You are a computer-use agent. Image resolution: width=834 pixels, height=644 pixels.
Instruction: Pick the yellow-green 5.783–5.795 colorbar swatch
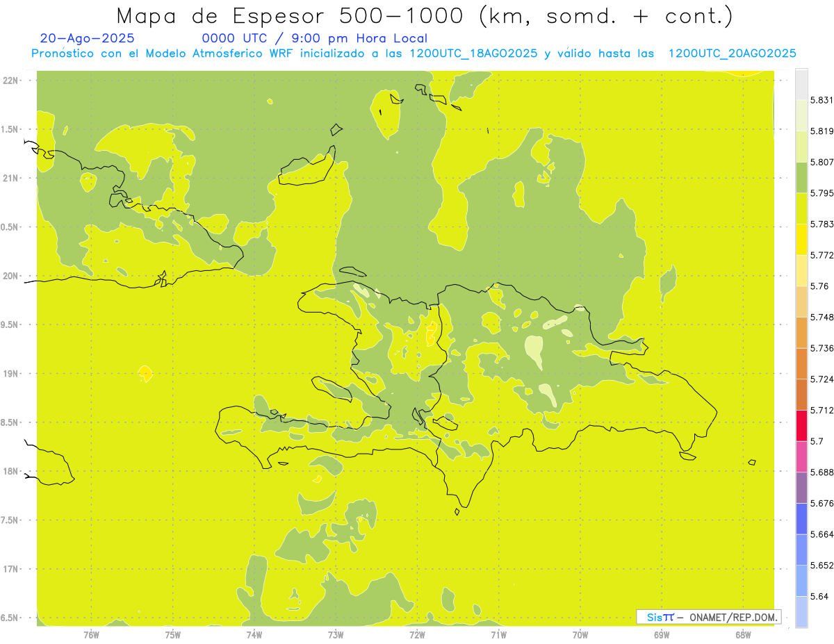coord(802,209)
